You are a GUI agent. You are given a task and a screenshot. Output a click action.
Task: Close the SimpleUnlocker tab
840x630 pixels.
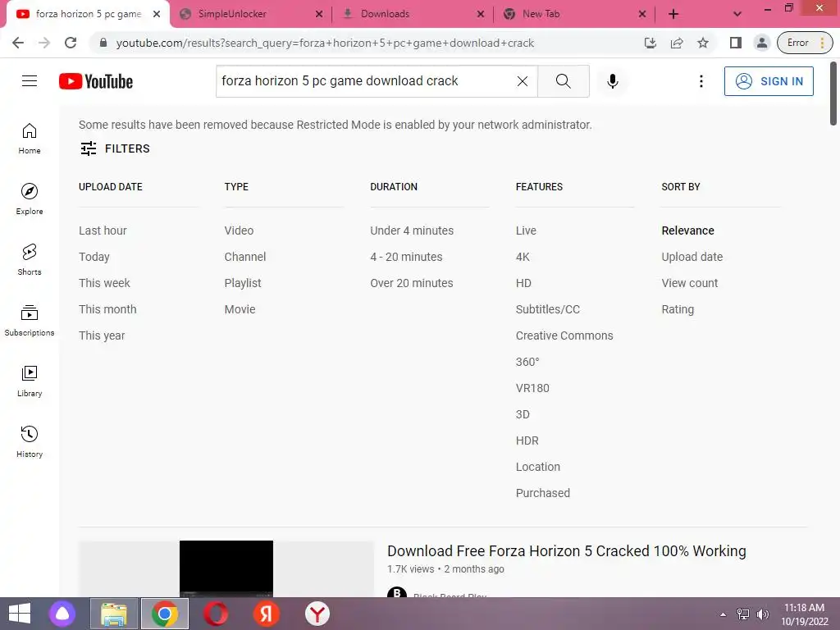click(319, 14)
